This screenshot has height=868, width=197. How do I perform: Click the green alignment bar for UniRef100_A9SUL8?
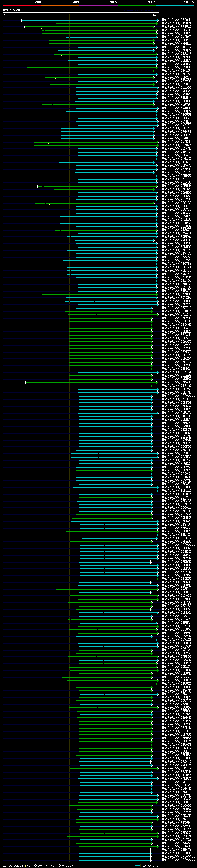(x=90, y=26)
